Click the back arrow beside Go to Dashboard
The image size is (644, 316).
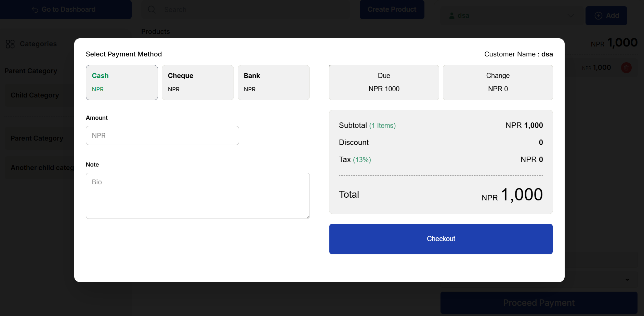(35, 9)
